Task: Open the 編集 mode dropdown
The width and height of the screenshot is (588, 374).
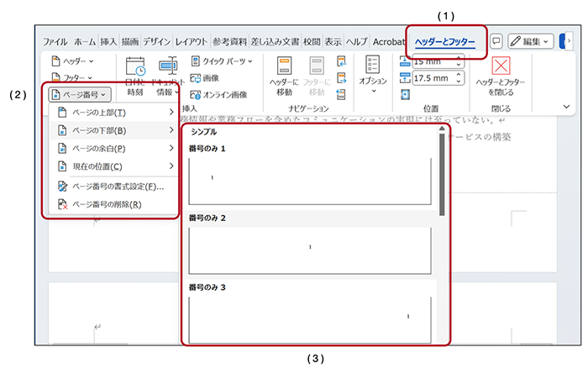Action: coord(531,41)
